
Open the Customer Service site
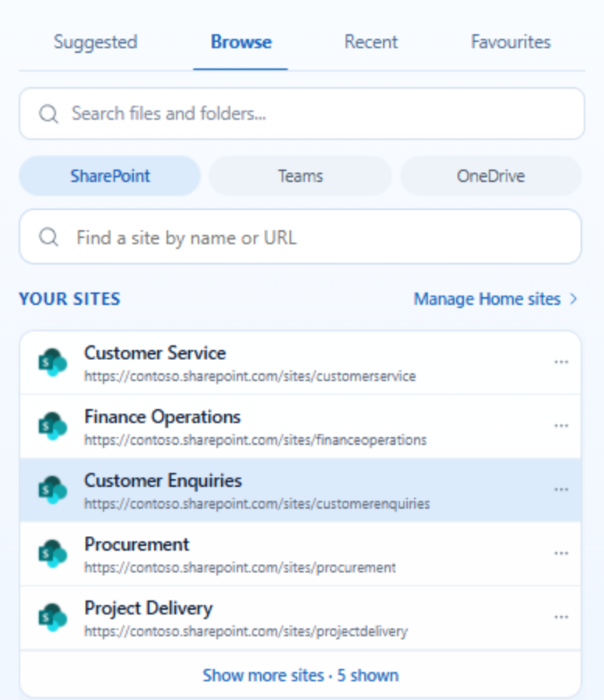click(x=300, y=363)
